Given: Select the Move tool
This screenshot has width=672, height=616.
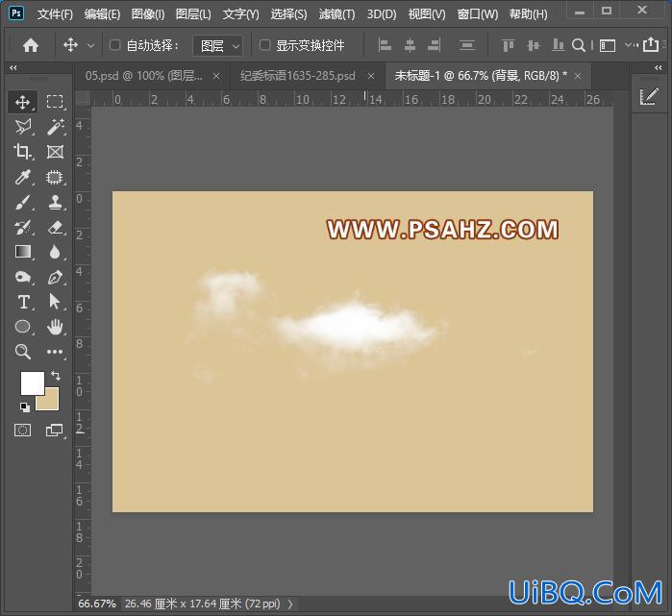Looking at the screenshot, I should point(22,102).
